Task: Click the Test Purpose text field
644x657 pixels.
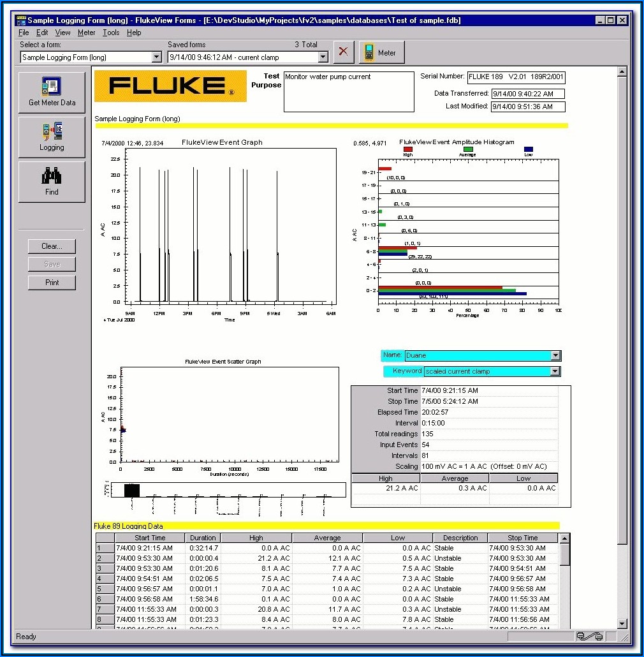Action: 348,91
